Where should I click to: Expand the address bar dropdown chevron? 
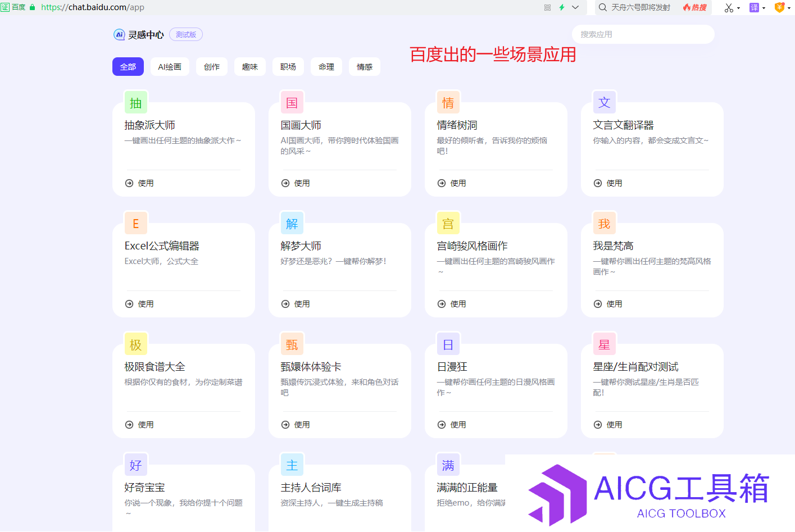(575, 7)
